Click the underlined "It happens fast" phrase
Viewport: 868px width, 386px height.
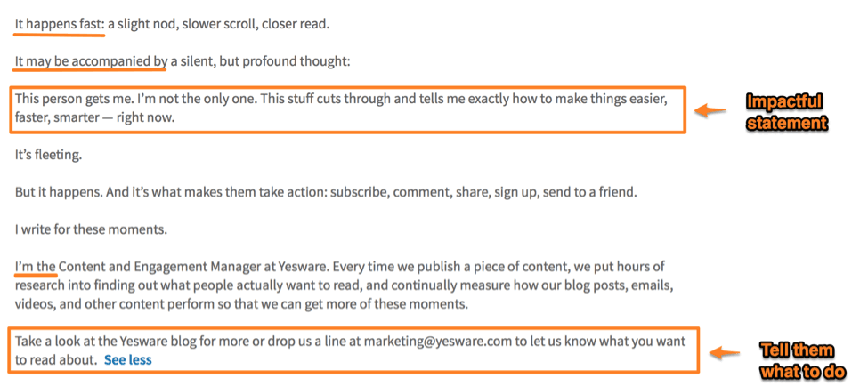click(x=59, y=23)
